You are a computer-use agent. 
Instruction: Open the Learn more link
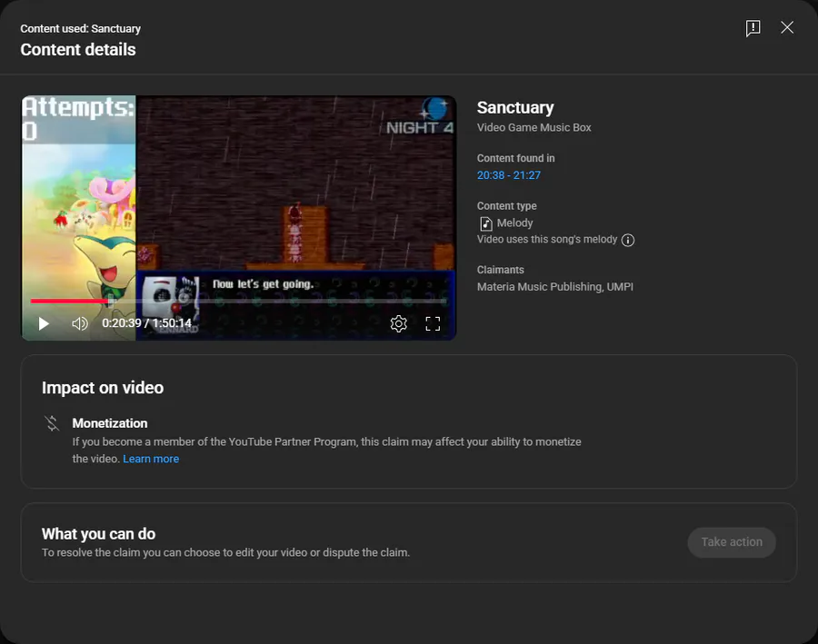point(151,459)
